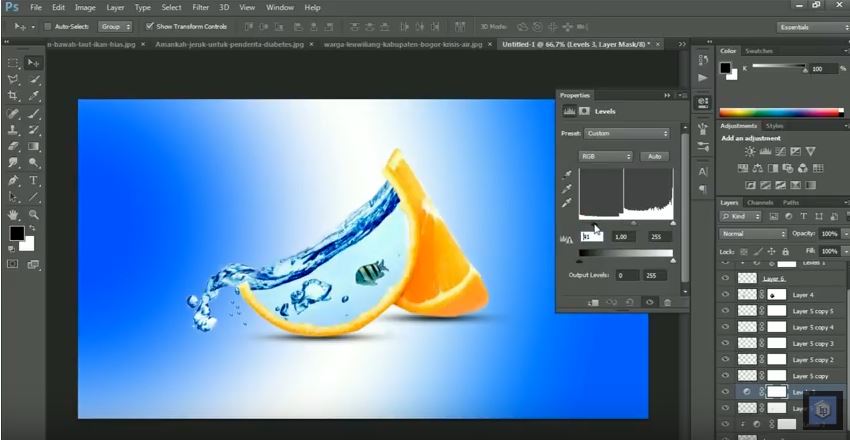Viewport: 850px width, 440px height.
Task: Select the Rectangular Marquee tool
Action: pos(13,63)
